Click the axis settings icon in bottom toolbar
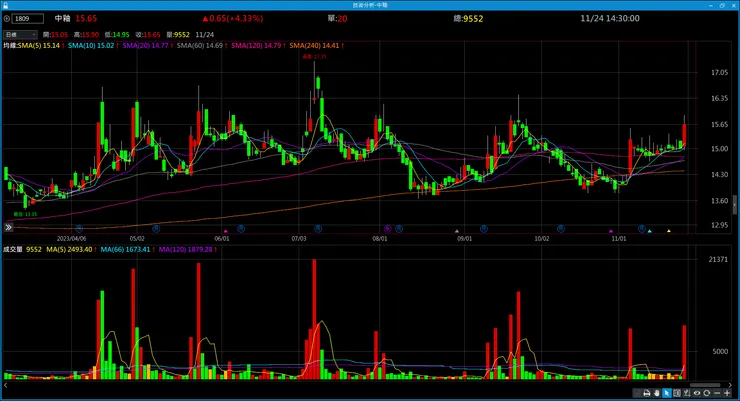This screenshot has height=401, width=740. pos(687,393)
